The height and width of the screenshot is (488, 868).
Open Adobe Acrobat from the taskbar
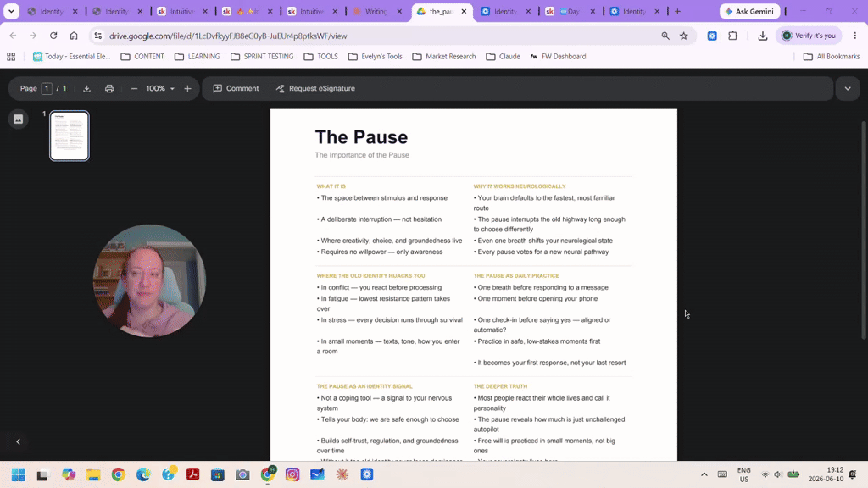(192, 474)
